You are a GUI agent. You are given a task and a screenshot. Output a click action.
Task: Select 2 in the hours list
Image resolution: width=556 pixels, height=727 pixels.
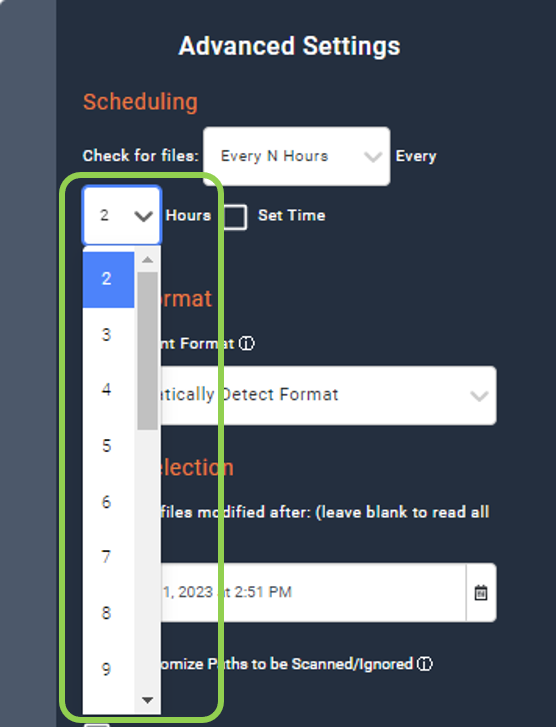[x=109, y=279]
